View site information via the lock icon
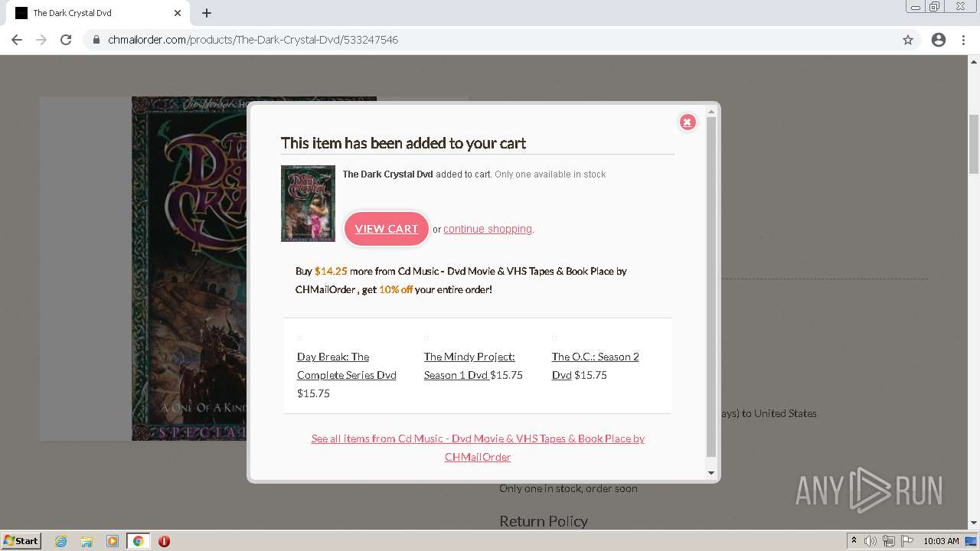The height and width of the screenshot is (551, 980). pos(96,40)
